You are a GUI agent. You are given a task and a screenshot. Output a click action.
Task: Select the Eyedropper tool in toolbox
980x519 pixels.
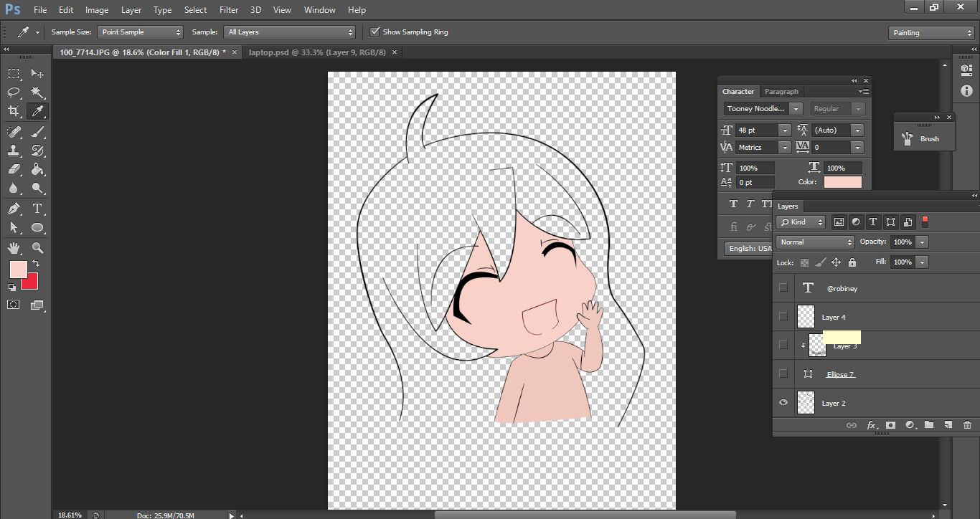tap(37, 111)
